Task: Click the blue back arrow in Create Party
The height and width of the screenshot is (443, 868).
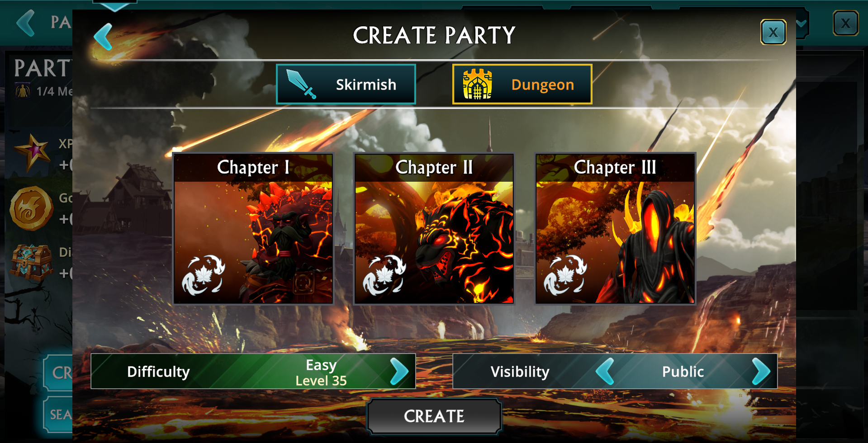Action: click(x=103, y=37)
